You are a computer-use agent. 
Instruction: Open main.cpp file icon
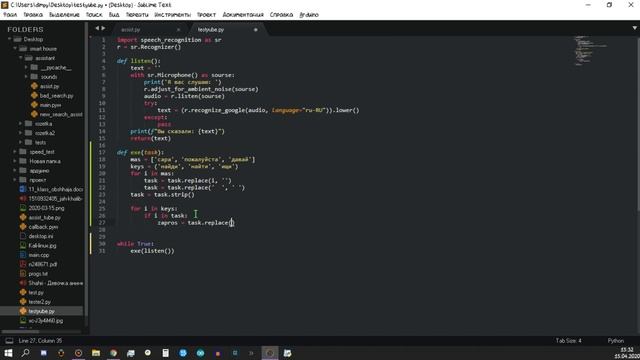[23, 255]
